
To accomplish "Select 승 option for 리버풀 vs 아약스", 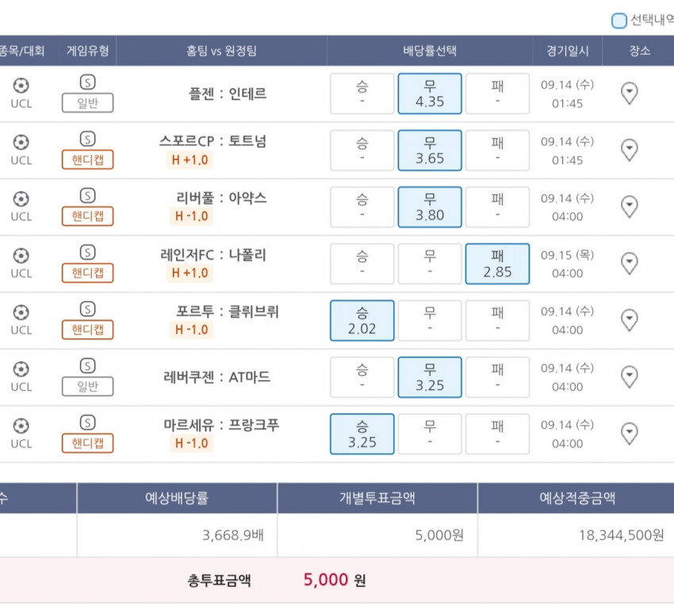I will tap(362, 207).
